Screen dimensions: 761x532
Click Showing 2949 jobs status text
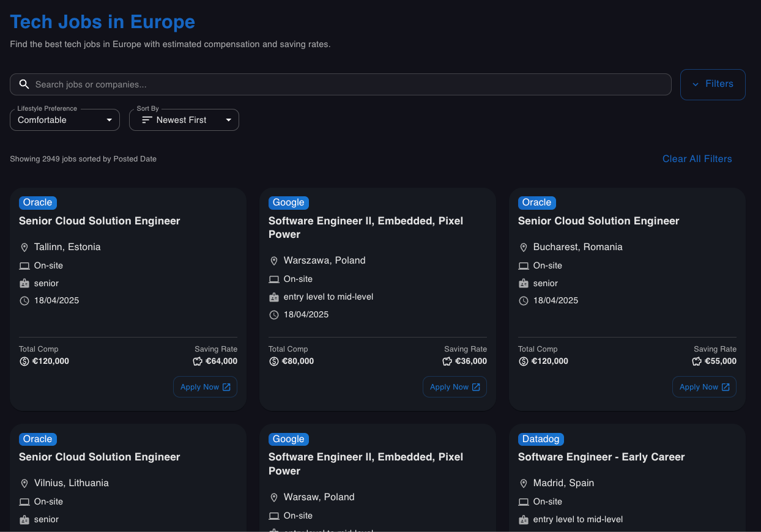83,159
